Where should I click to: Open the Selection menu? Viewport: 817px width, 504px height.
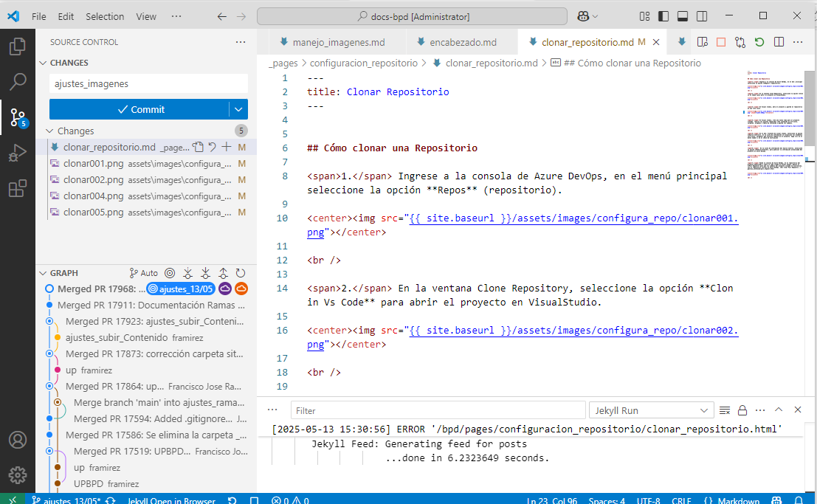[x=105, y=16]
